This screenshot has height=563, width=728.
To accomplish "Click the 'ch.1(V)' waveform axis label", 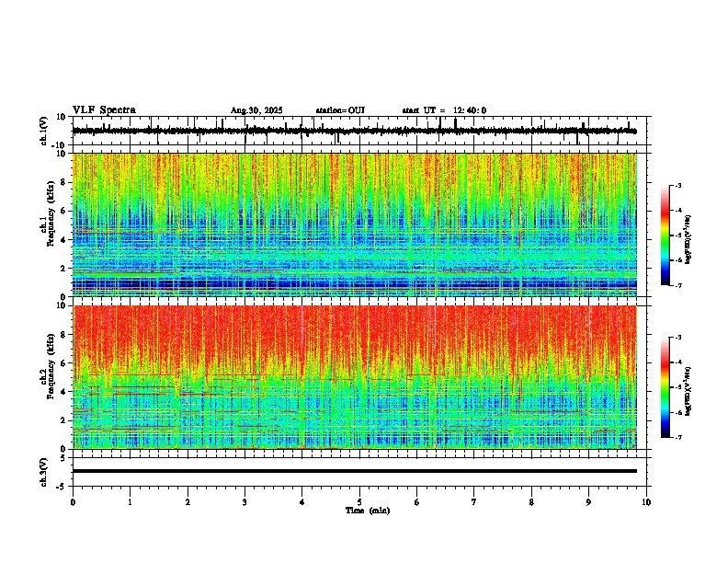I will pos(44,131).
